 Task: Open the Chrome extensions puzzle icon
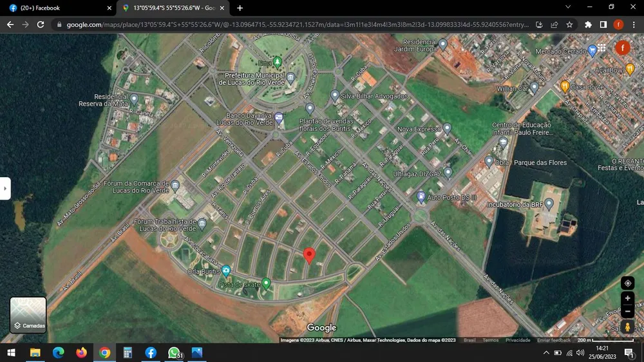tap(588, 24)
